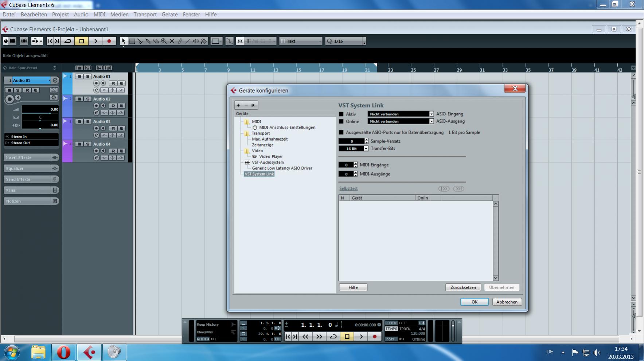Select the Play speaker tool

196,41
